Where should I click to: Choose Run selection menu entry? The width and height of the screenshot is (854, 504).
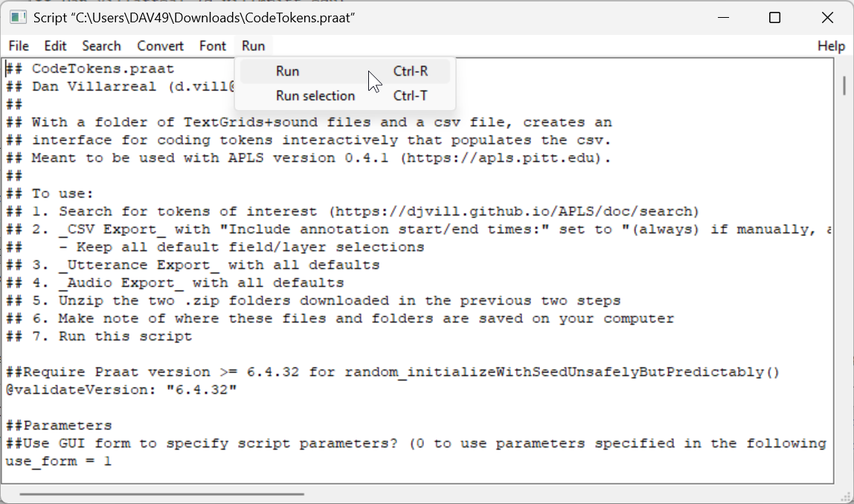(315, 96)
